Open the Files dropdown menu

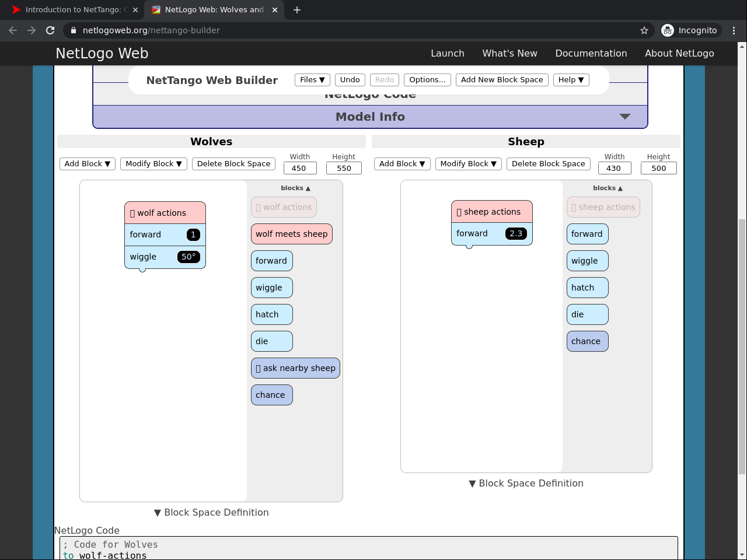pyautogui.click(x=312, y=80)
